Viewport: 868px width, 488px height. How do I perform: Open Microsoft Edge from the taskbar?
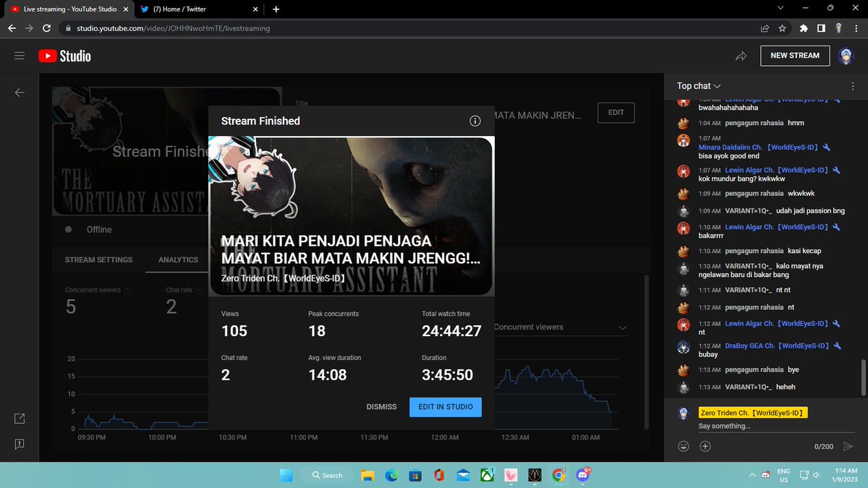click(391, 475)
